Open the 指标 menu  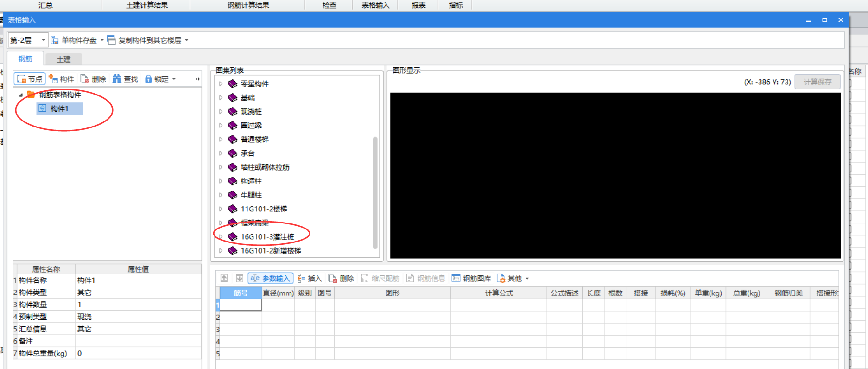pos(456,5)
